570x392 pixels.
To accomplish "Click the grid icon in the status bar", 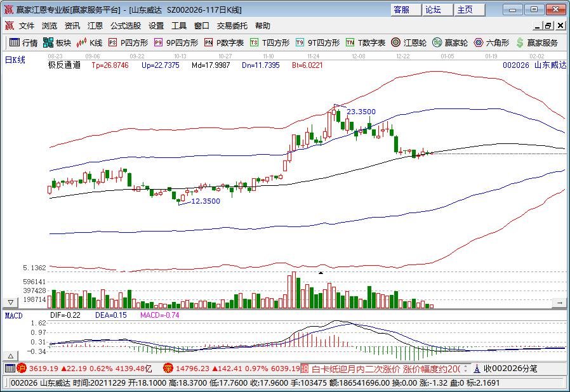I will point(10,369).
